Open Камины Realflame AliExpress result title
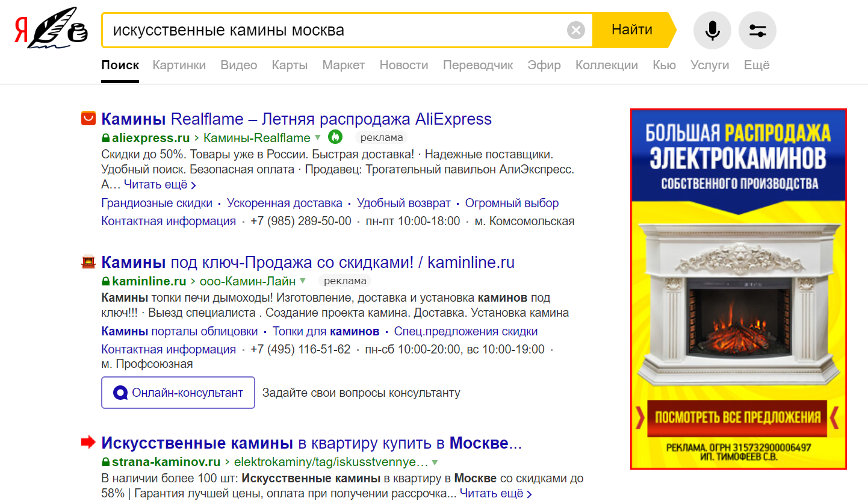This screenshot has height=504, width=868. coord(297,119)
